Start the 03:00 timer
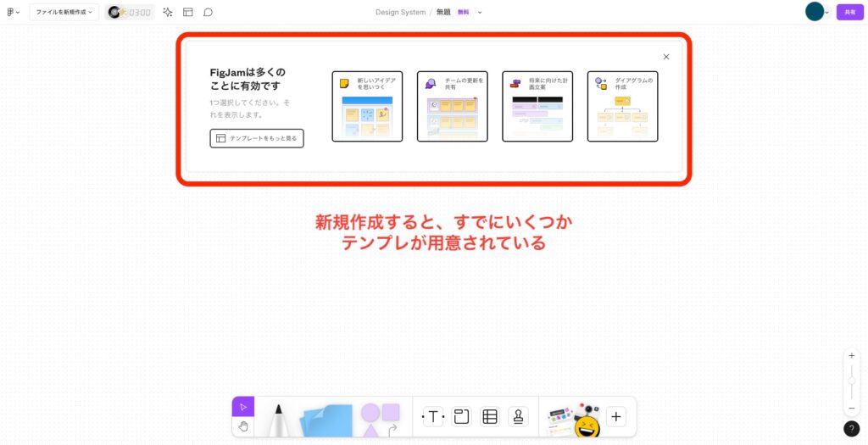868x445 pixels. click(x=130, y=12)
